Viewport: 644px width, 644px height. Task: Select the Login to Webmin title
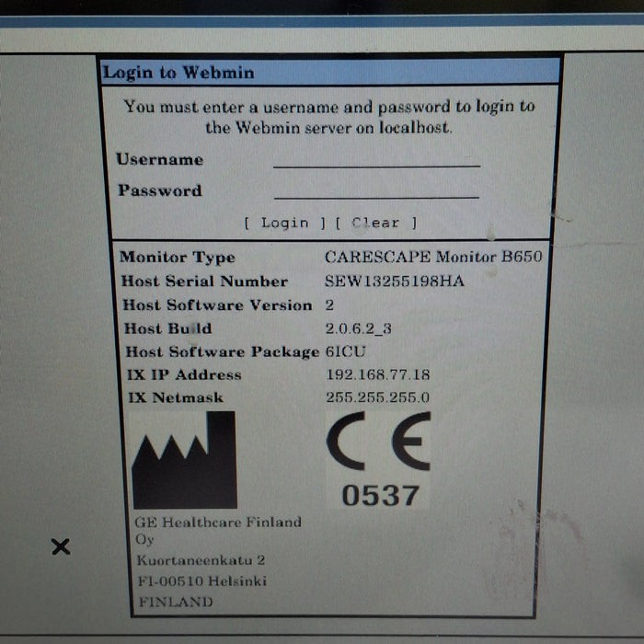[178, 73]
